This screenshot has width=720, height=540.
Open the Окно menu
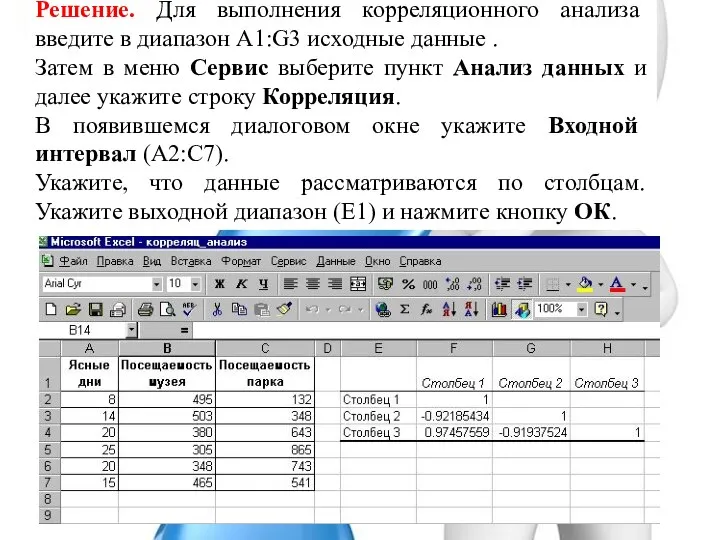pyautogui.click(x=377, y=261)
